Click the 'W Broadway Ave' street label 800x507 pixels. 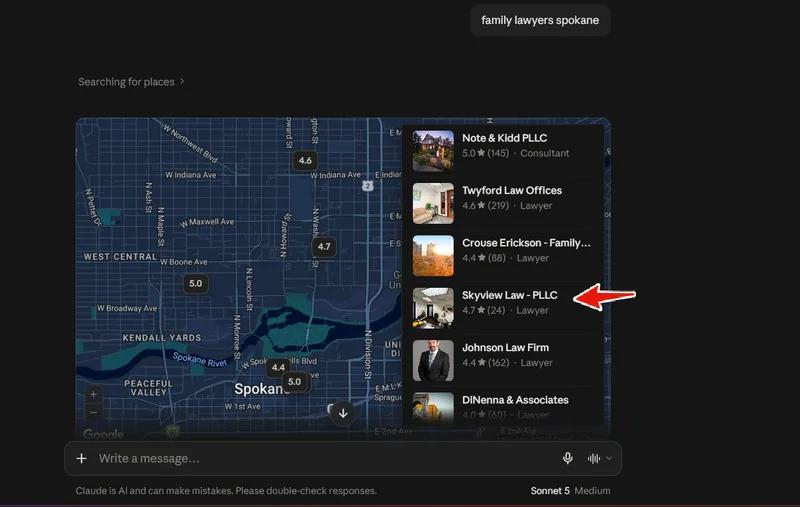click(127, 308)
